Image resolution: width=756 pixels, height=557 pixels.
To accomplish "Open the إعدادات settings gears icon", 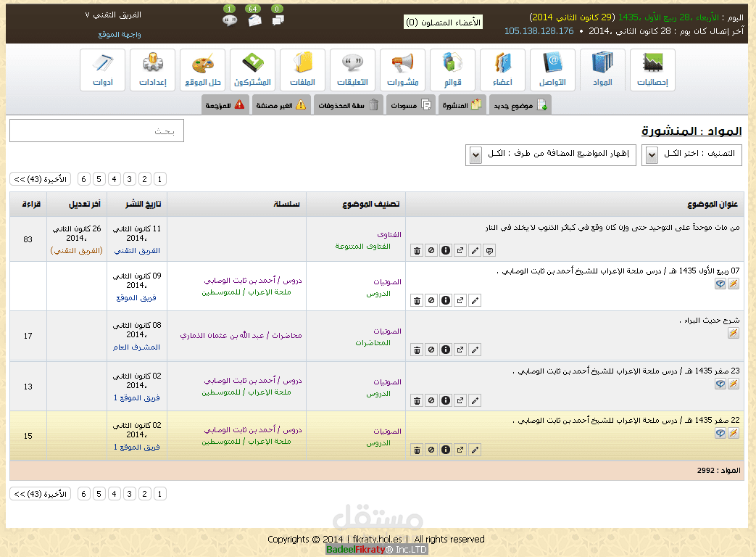I will [152, 70].
